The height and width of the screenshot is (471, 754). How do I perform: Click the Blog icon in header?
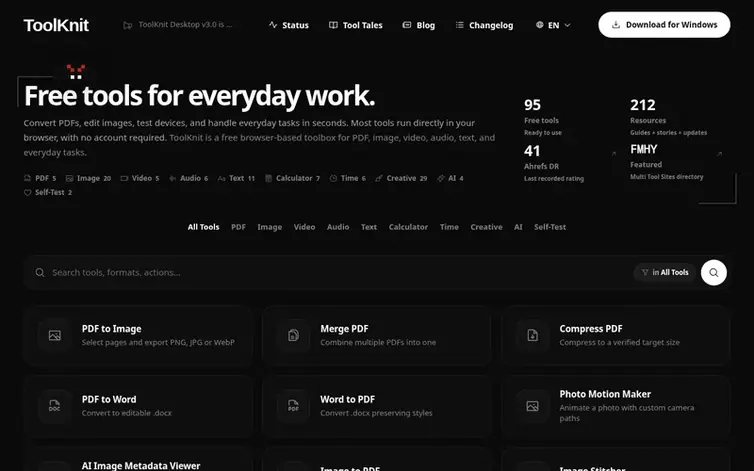pos(407,25)
